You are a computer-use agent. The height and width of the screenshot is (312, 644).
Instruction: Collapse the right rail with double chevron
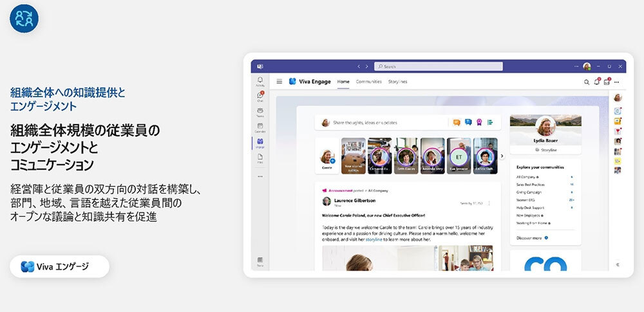[x=618, y=265]
